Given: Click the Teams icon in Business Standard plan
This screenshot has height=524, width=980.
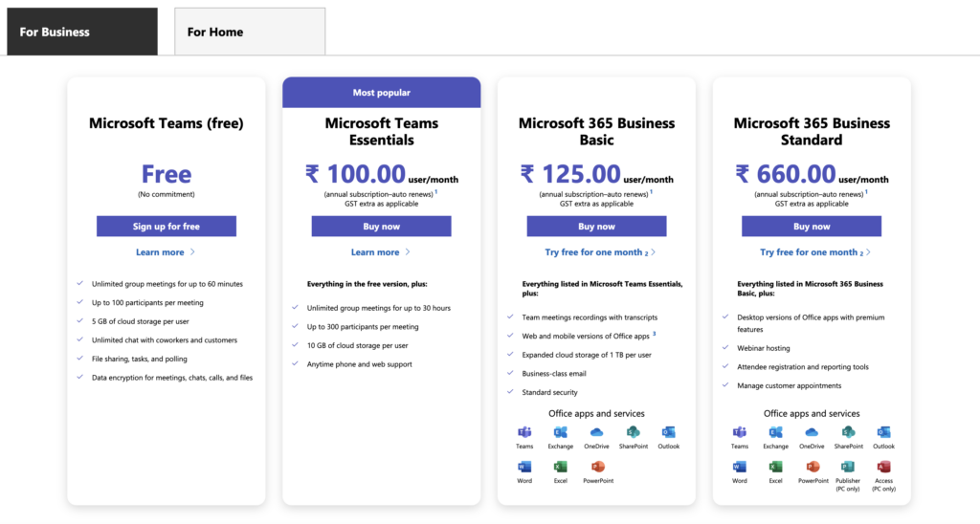Looking at the screenshot, I should (740, 432).
